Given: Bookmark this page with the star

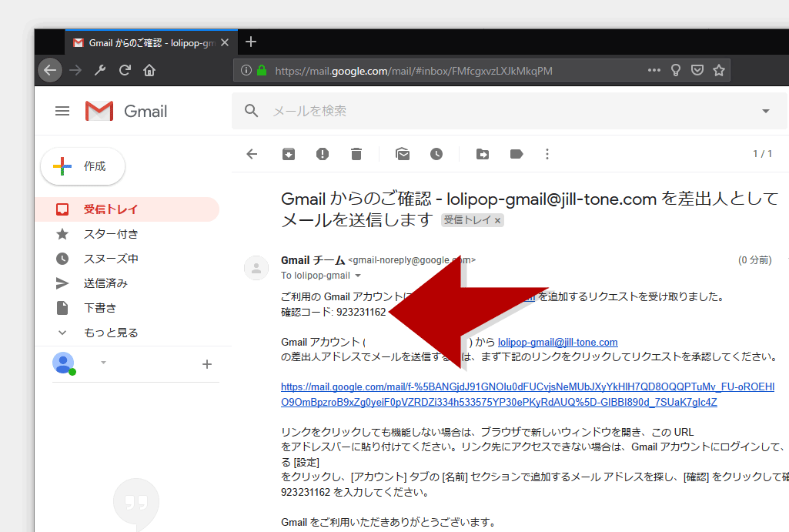Looking at the screenshot, I should [x=719, y=70].
